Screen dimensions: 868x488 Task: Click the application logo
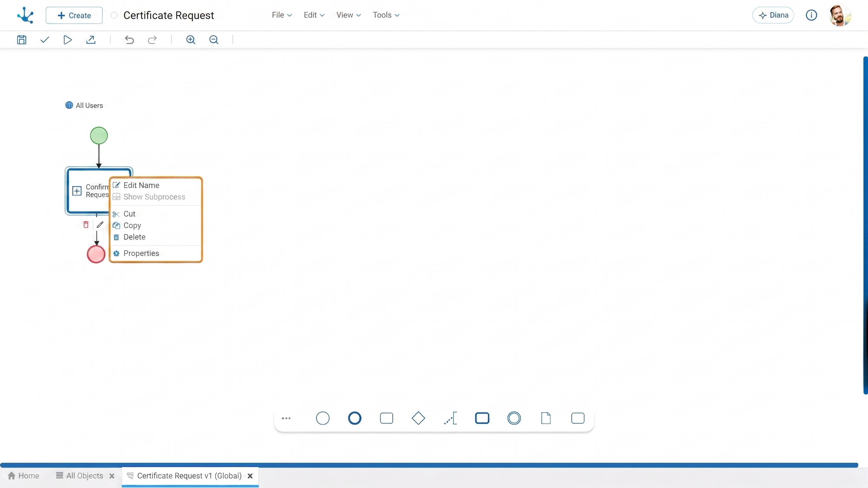(x=25, y=15)
